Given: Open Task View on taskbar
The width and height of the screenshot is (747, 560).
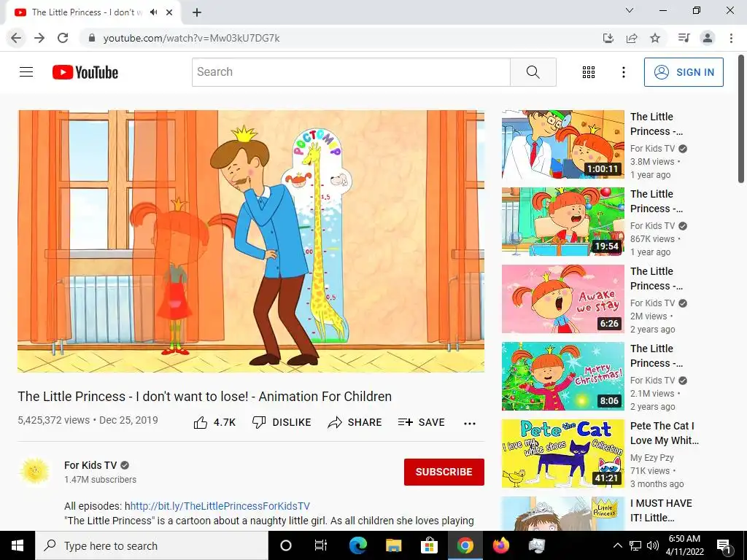Looking at the screenshot, I should [321, 545].
